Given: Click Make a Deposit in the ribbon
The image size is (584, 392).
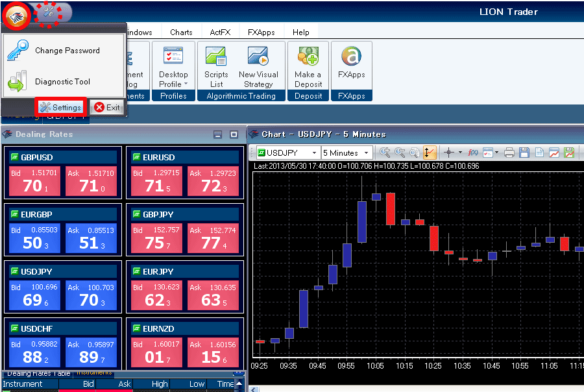Looking at the screenshot, I should point(308,67).
